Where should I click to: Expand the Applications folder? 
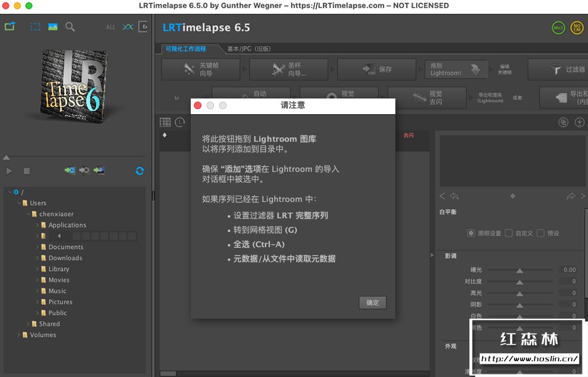[x=38, y=225]
